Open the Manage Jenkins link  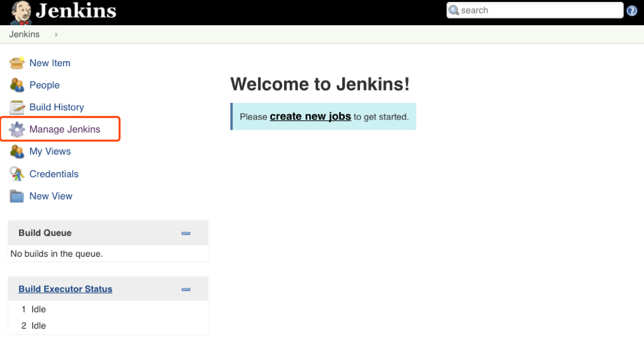coord(65,129)
